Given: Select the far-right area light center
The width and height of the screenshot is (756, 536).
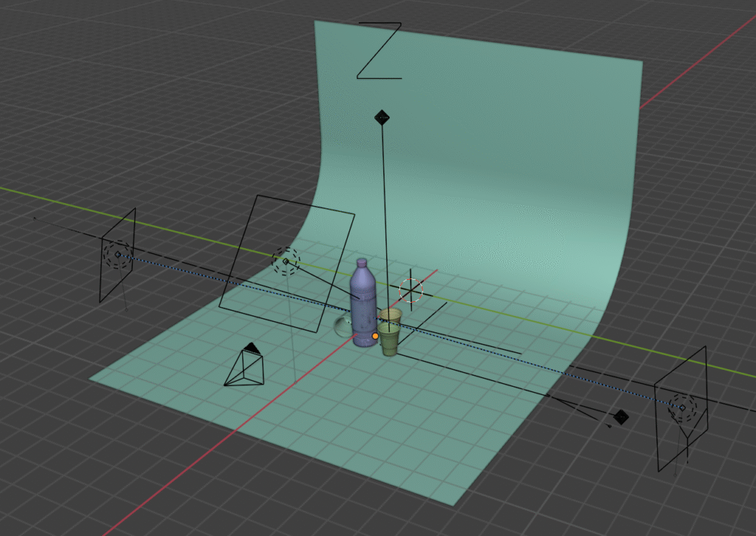Looking at the screenshot, I should click(682, 407).
